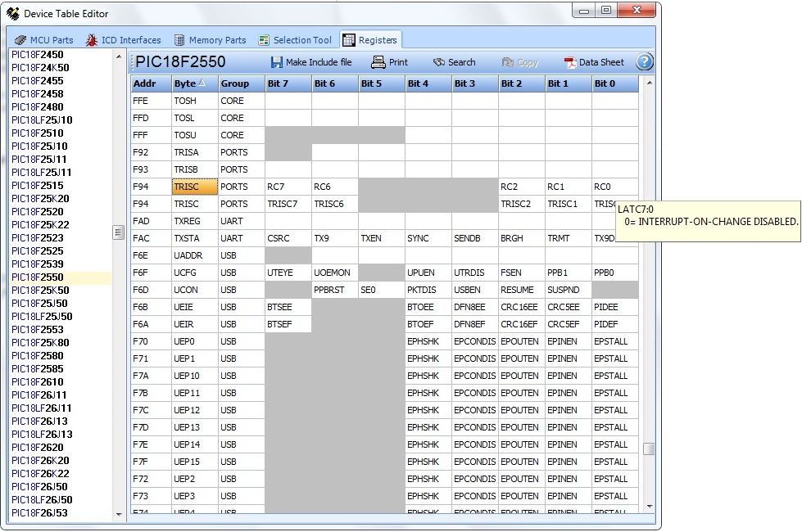Click the ICD Interfaces bug icon

pyautogui.click(x=92, y=40)
